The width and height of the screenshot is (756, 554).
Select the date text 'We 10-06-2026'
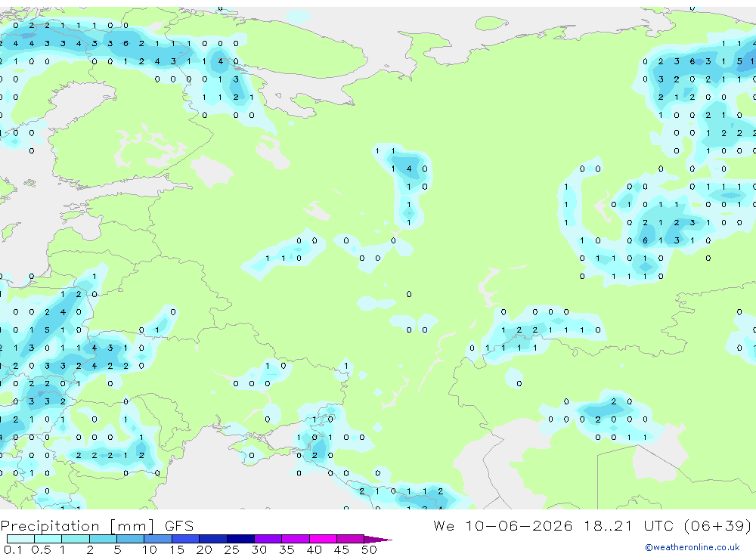point(503,525)
